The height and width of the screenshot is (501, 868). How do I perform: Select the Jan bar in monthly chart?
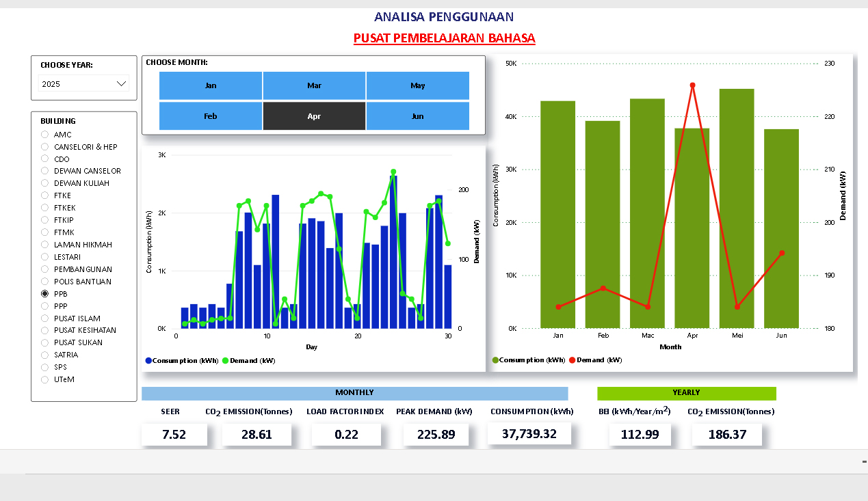[x=557, y=215]
